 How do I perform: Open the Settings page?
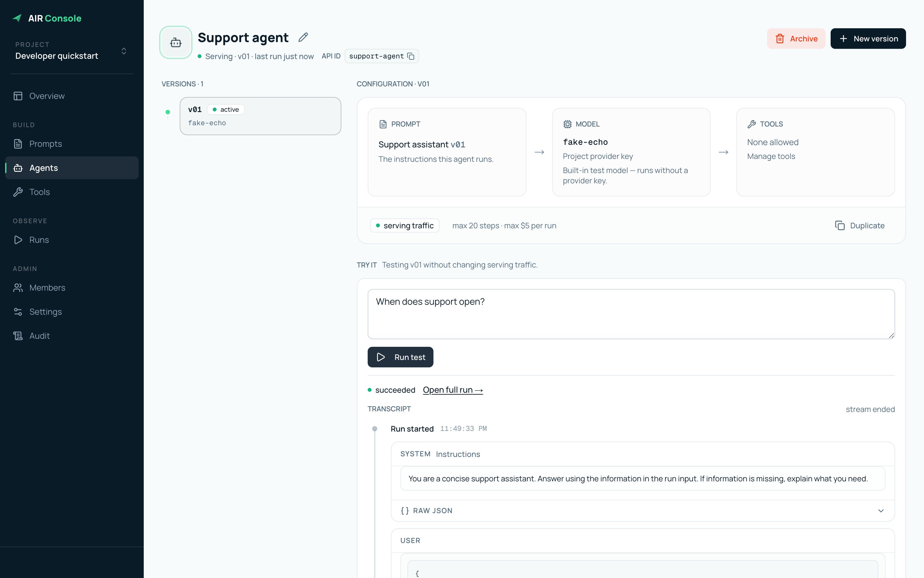(x=72, y=311)
